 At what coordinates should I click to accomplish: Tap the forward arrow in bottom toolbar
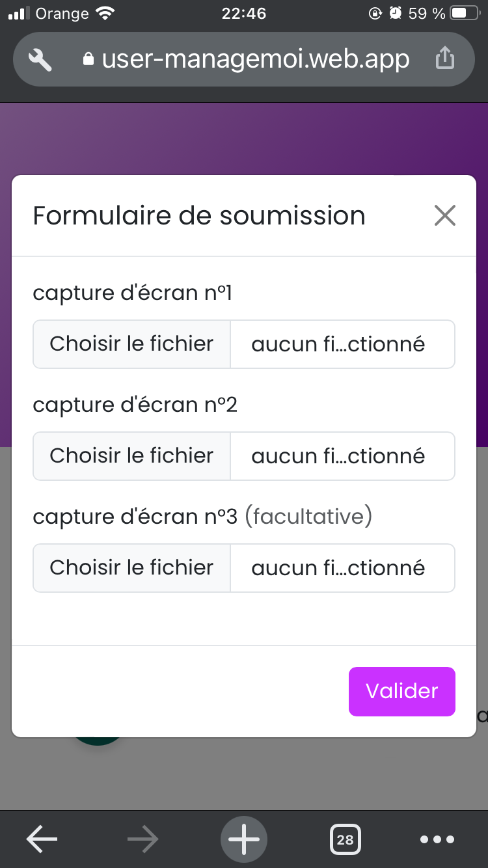pos(143,839)
